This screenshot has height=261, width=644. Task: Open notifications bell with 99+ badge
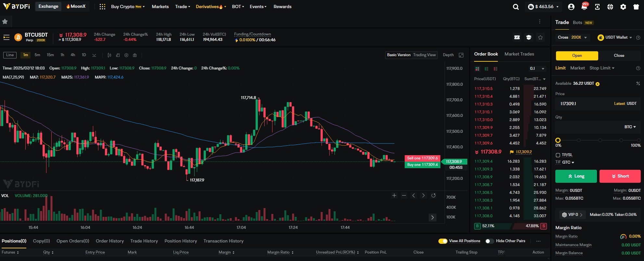pos(584,6)
